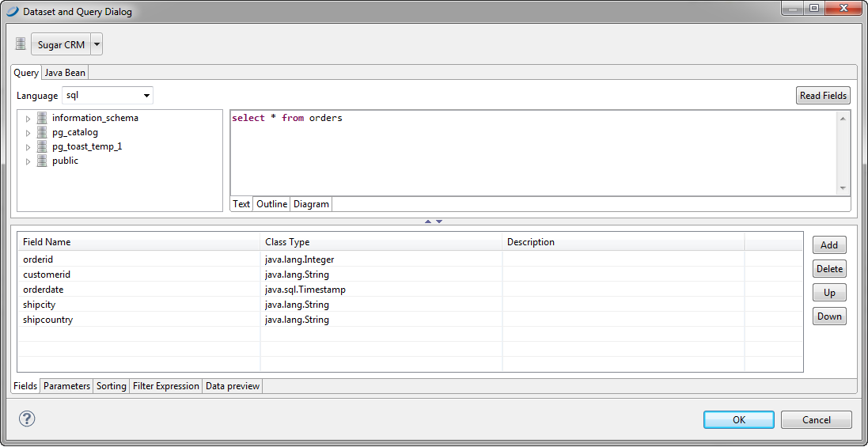Switch to the Data preview tab
This screenshot has width=868, height=447.
pos(233,386)
